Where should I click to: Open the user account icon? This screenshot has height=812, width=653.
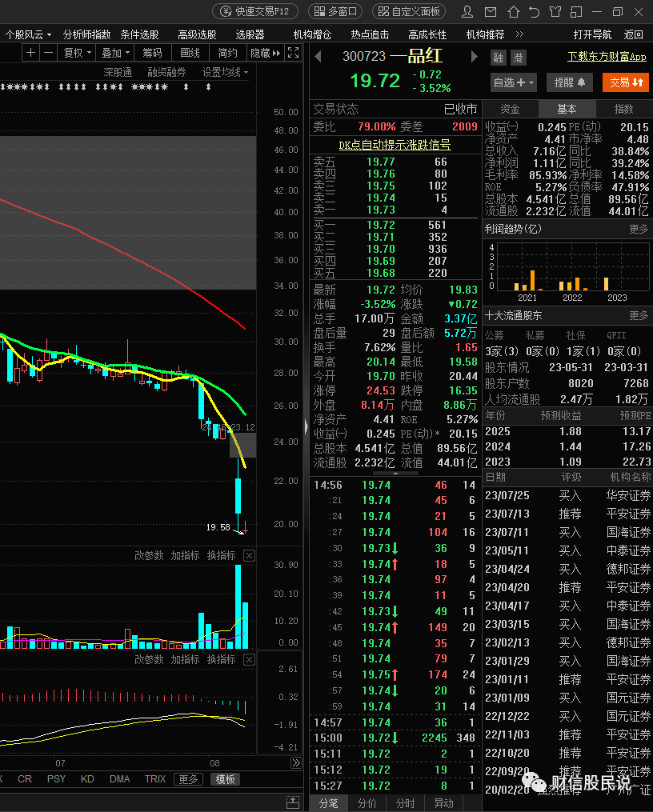[467, 11]
